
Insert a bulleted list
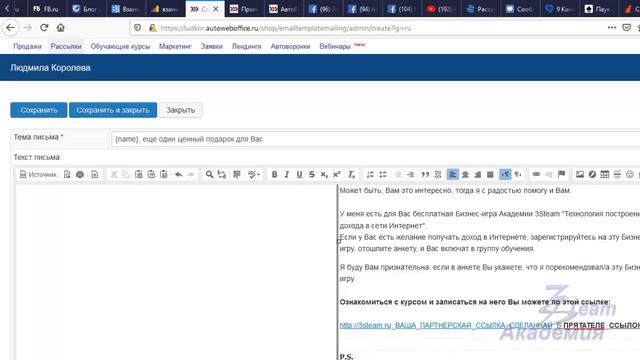tap(383, 175)
